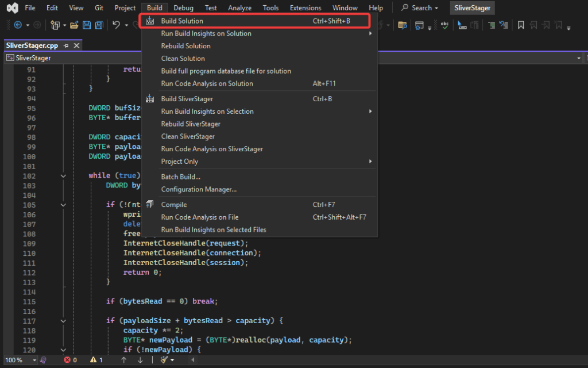Click the uncomment-lines icon with blue arrow
Viewport: 588px width, 368px height.
(504, 25)
